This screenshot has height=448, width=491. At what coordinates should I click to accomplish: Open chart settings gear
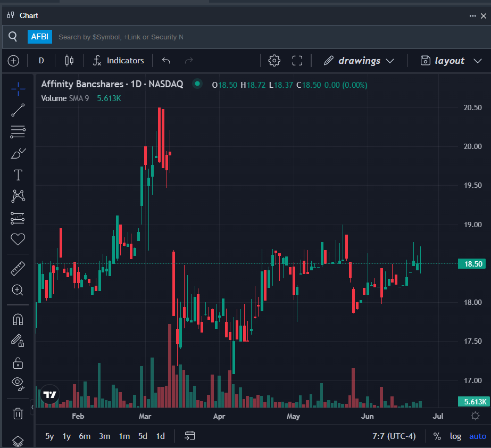(x=274, y=61)
